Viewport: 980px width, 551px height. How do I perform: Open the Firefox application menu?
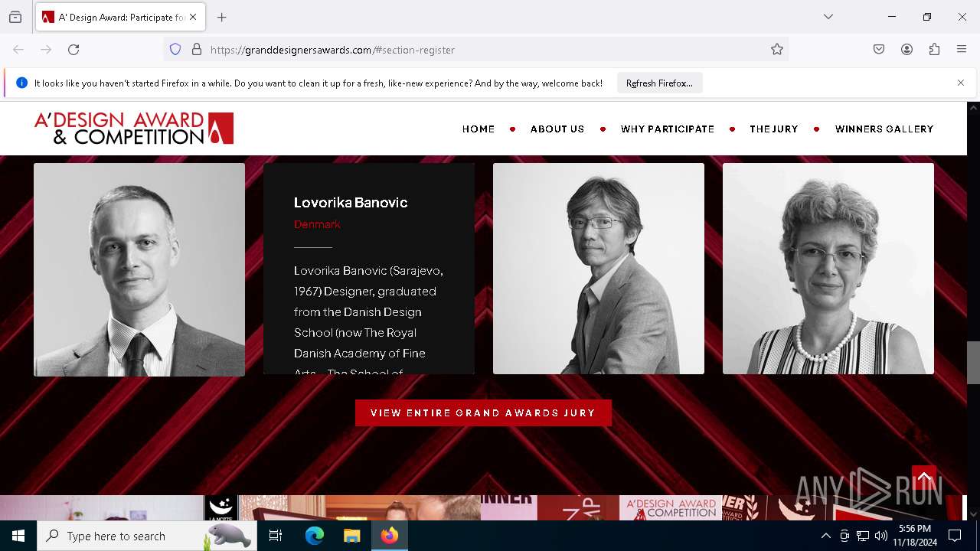(x=962, y=50)
